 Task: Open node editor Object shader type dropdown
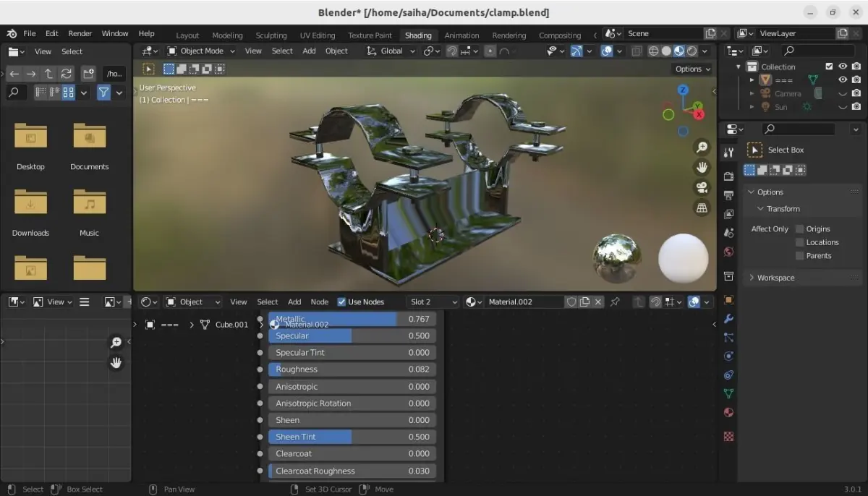[193, 302]
